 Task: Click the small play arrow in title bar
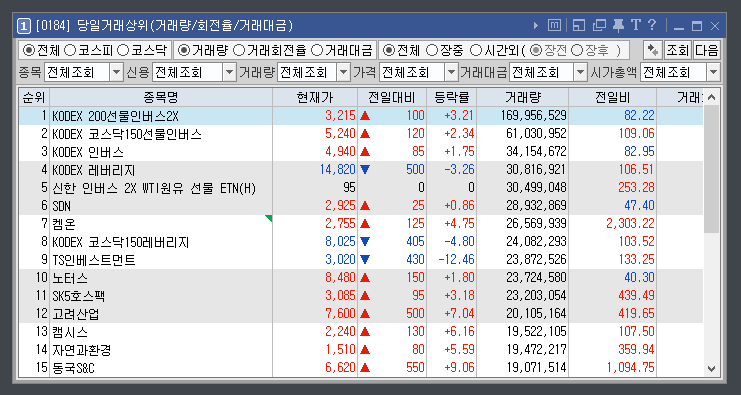535,26
